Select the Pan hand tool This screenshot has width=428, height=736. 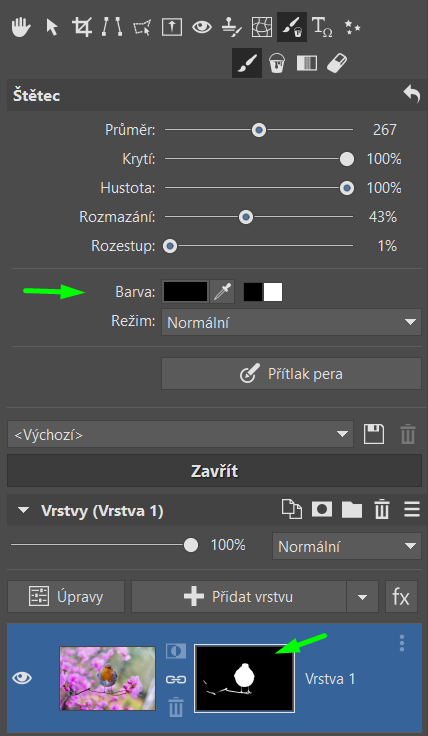pos(21,27)
